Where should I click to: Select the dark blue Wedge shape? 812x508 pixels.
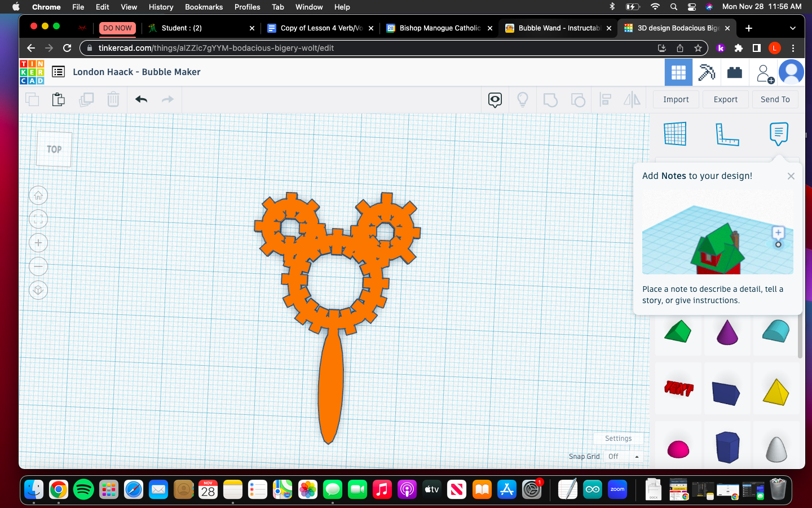click(x=726, y=393)
